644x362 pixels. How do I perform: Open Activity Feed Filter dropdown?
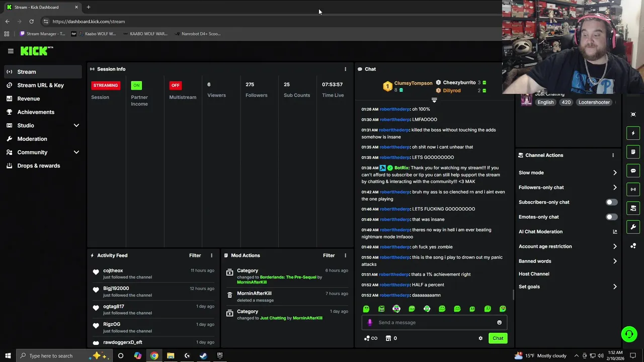click(195, 255)
